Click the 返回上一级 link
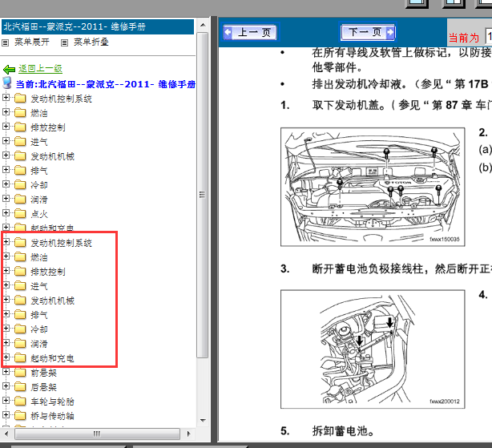492x448 pixels. click(x=40, y=68)
